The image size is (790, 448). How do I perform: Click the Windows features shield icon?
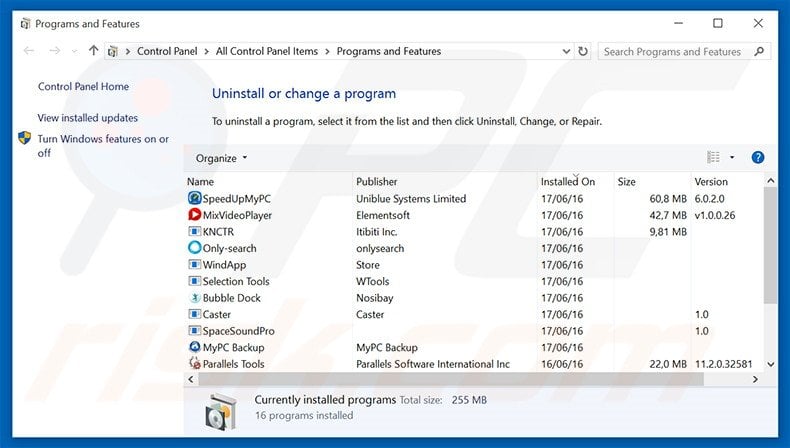coord(25,138)
